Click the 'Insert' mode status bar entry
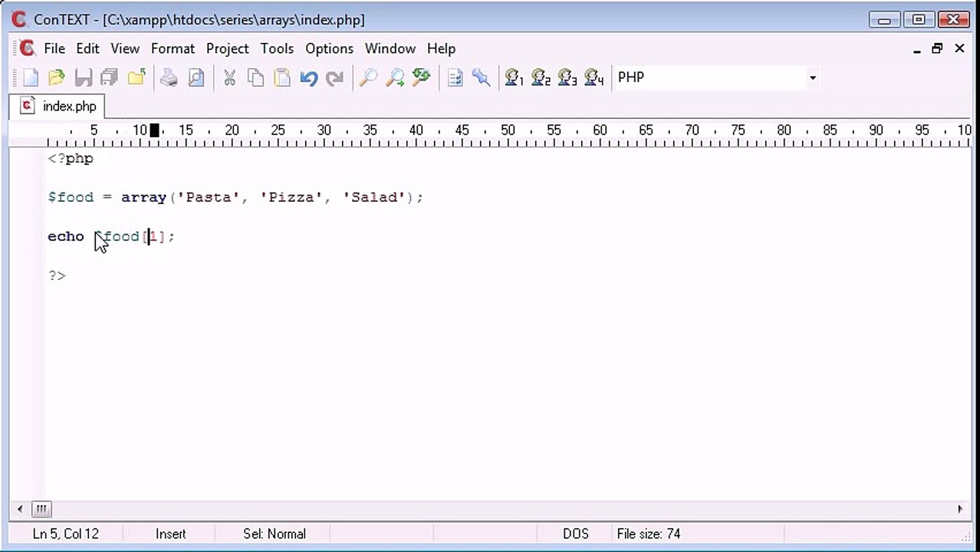This screenshot has height=552, width=980. point(171,534)
